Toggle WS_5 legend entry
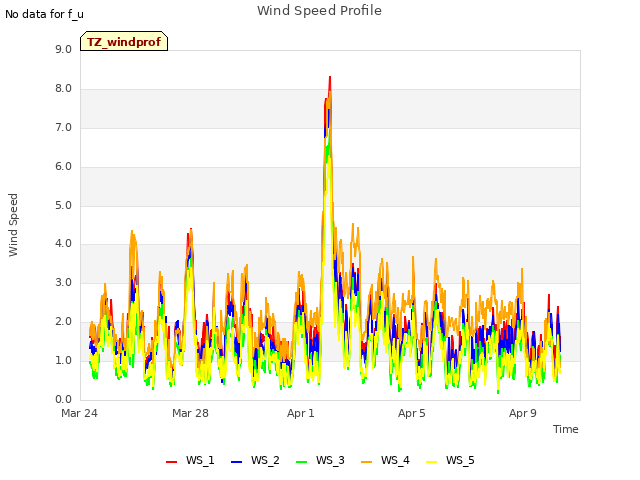Image resolution: width=640 pixels, height=480 pixels. coord(450,460)
